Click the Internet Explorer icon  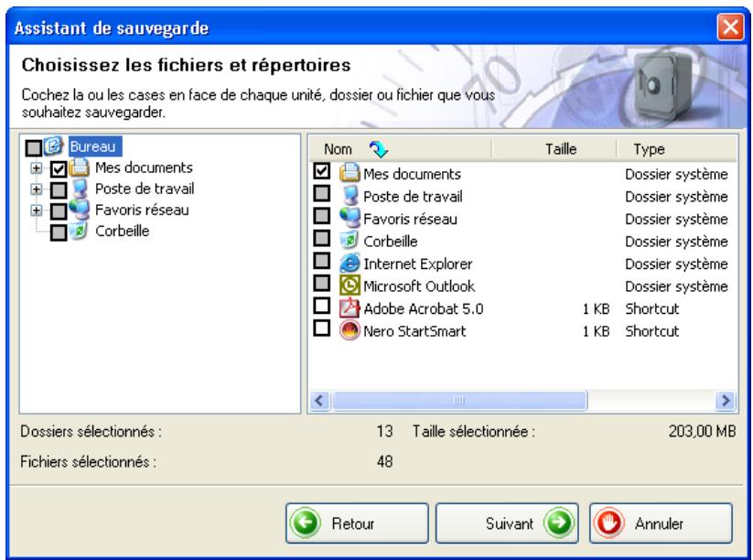click(350, 263)
